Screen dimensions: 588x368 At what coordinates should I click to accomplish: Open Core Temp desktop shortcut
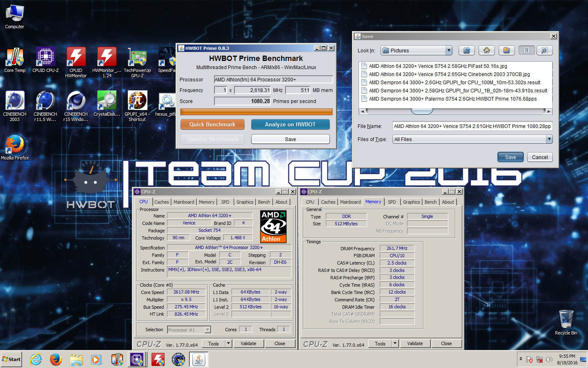click(15, 60)
